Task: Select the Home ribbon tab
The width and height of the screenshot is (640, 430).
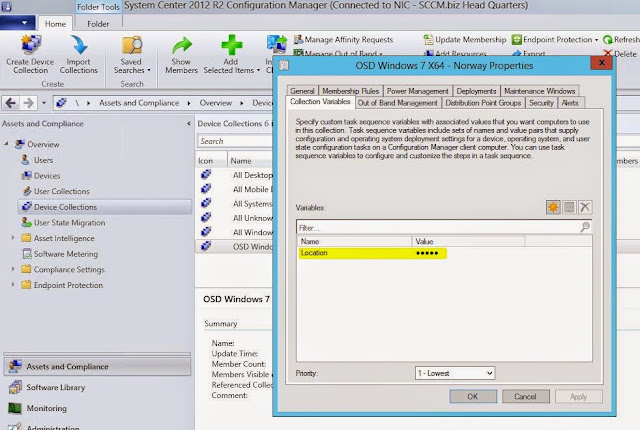Action: click(55, 24)
